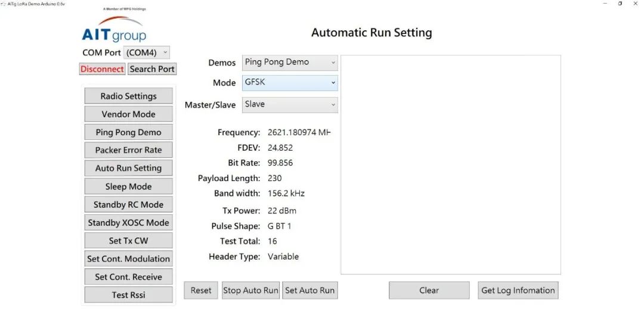
Task: Click Standby RC Mode button
Action: pos(129,204)
